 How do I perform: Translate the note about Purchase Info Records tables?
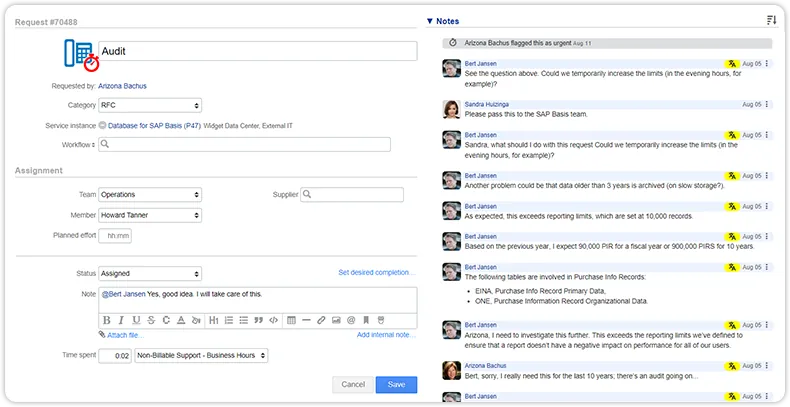[732, 267]
